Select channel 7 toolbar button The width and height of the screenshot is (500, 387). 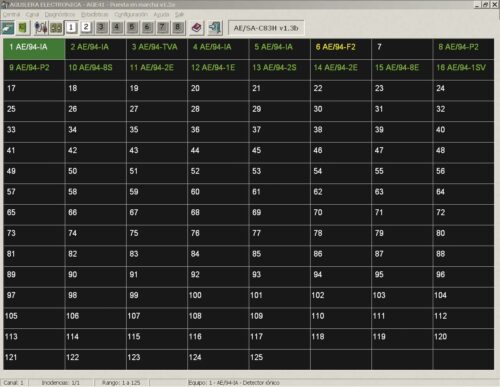[162, 28]
